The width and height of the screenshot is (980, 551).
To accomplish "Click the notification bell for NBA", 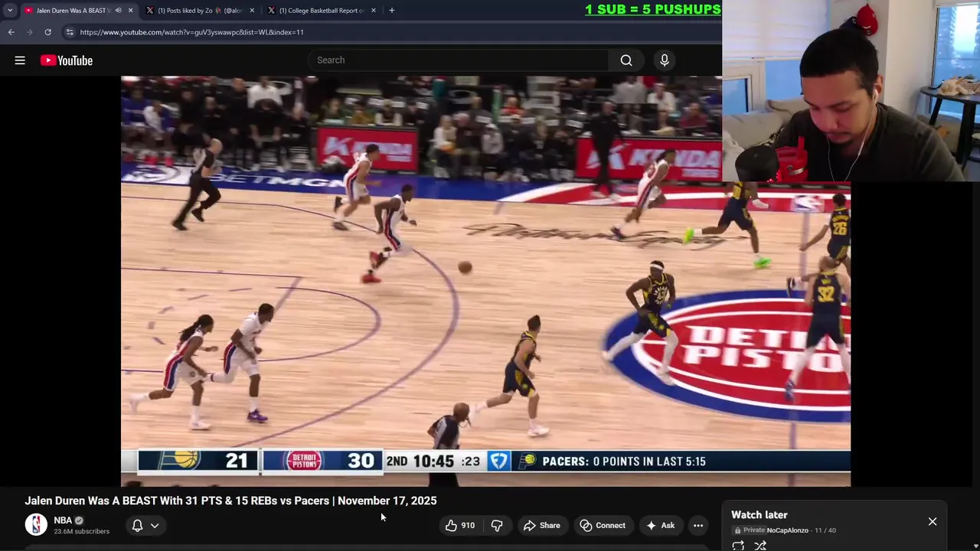I will [137, 526].
